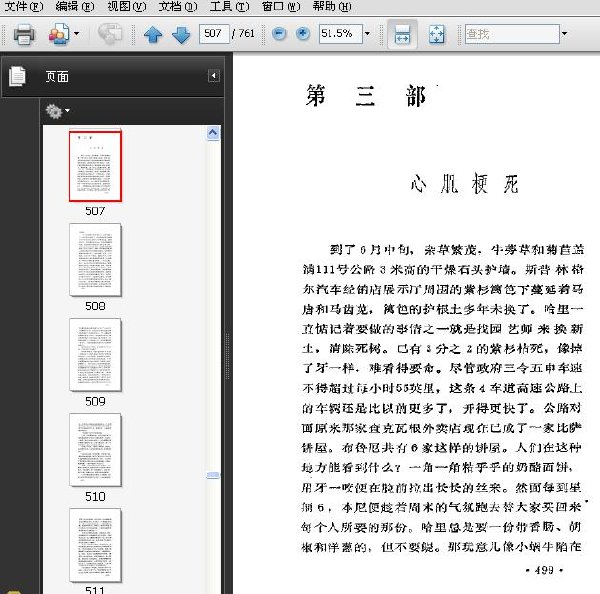Open the Pages panel gear options menu
This screenshot has width=600, height=594.
(57, 111)
